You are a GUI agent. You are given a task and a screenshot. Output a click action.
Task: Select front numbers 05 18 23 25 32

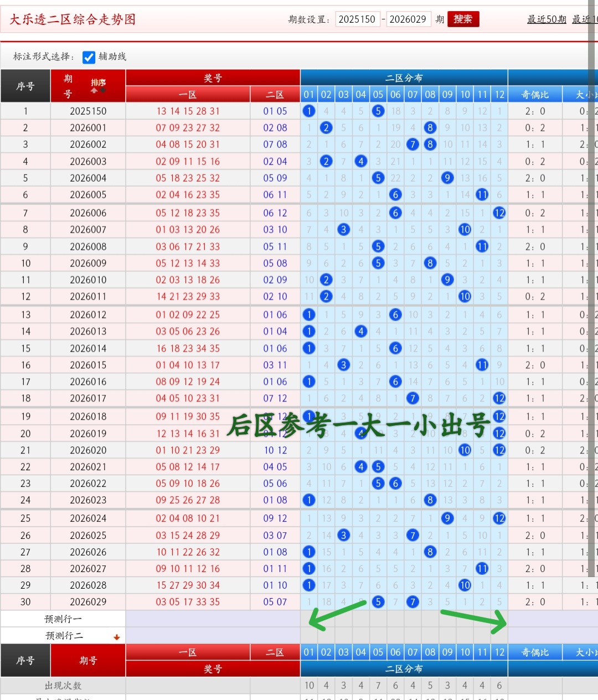tap(188, 178)
